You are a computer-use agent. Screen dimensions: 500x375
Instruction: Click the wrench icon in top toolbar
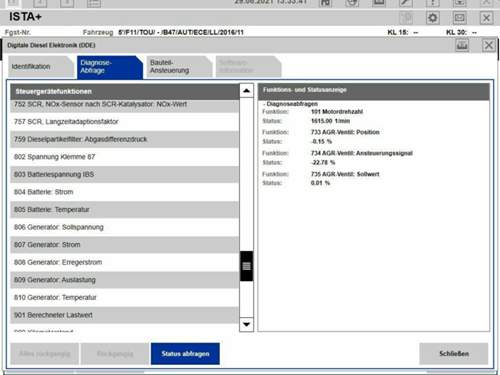[x=406, y=3]
